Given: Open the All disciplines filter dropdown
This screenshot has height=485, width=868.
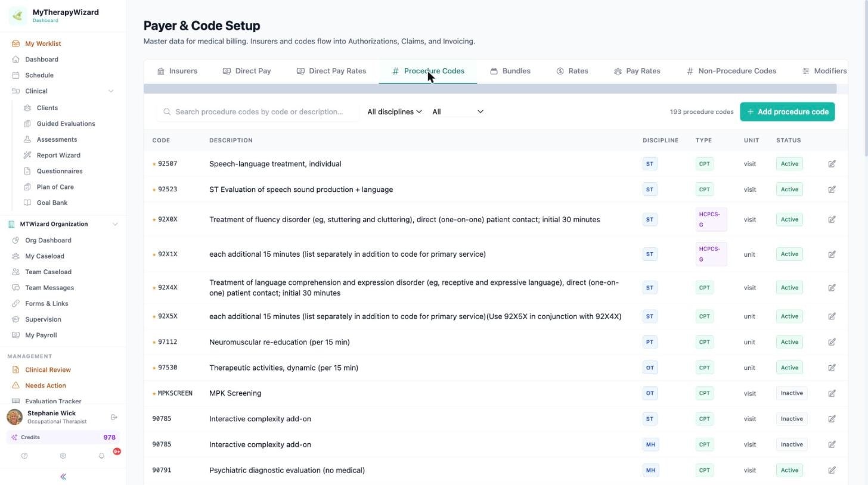Looking at the screenshot, I should click(395, 111).
